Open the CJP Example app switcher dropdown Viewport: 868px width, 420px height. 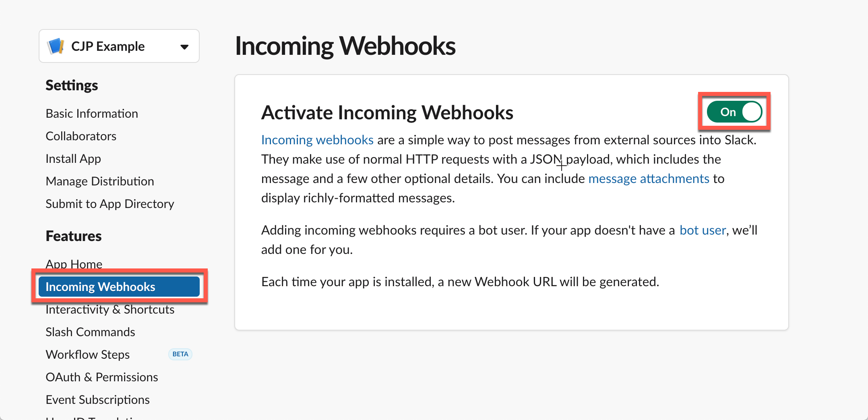tap(184, 46)
